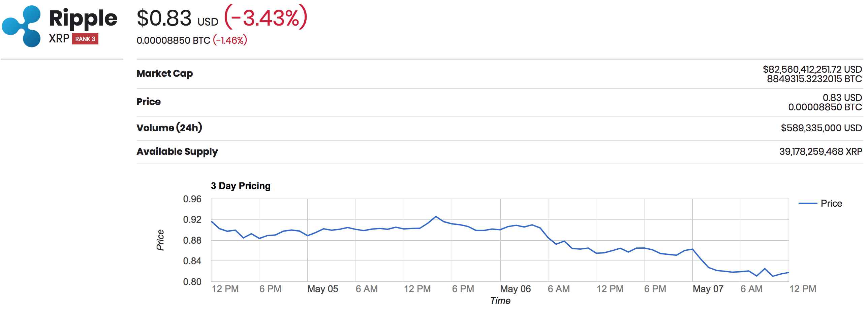Click the $589,335,000 USD volume value

(x=821, y=128)
